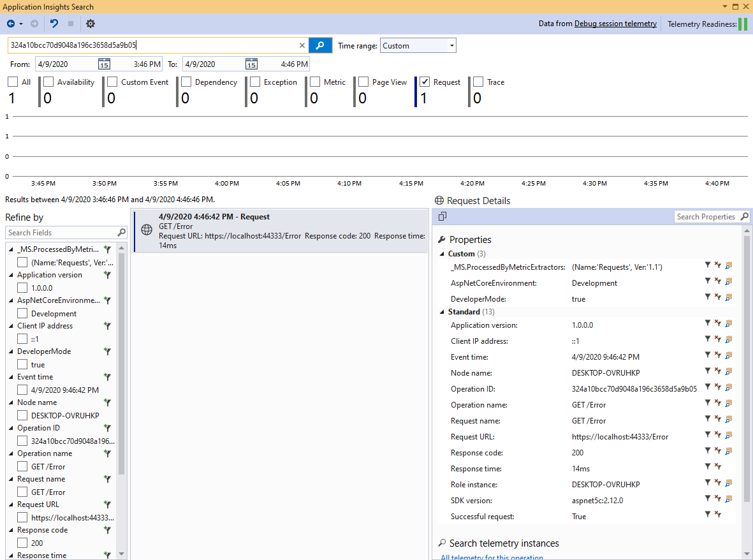
Task: Collapse Request URL refine group
Action: tap(11, 505)
